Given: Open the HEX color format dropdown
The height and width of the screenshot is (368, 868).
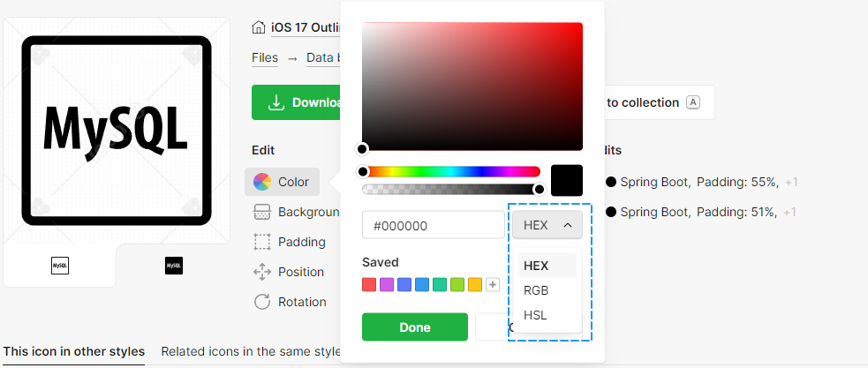Looking at the screenshot, I should click(547, 225).
